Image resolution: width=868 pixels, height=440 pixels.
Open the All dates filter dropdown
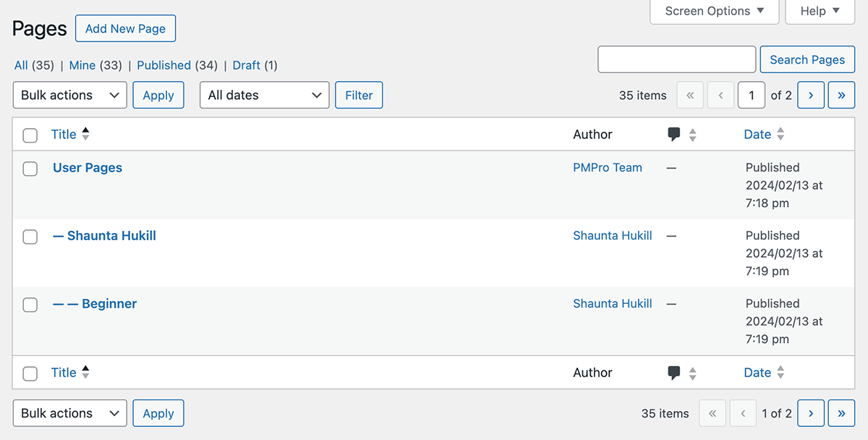click(265, 95)
